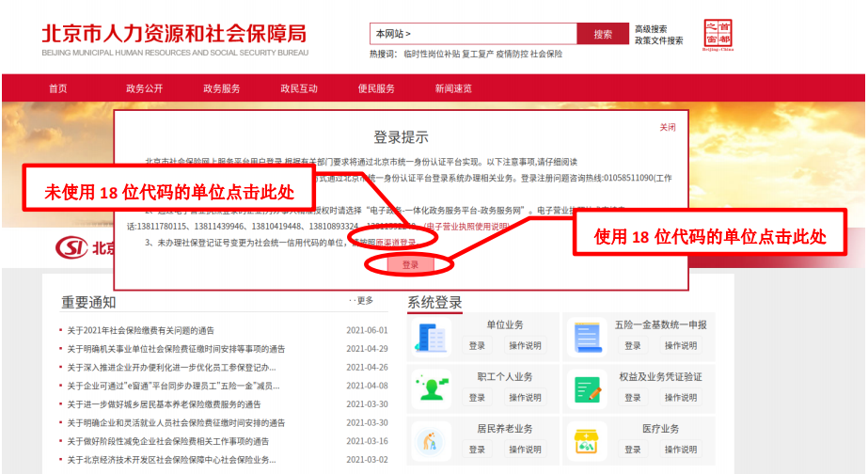868x474 pixels.
Task: Go to the 首页 navigation tab
Action: [58, 88]
